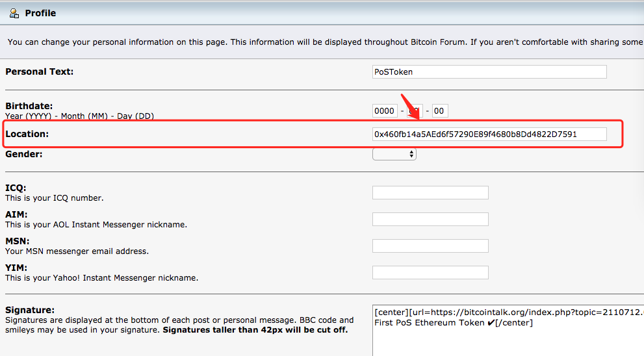644x356 pixels.
Task: Click the "Gender:" label
Action: tap(24, 155)
